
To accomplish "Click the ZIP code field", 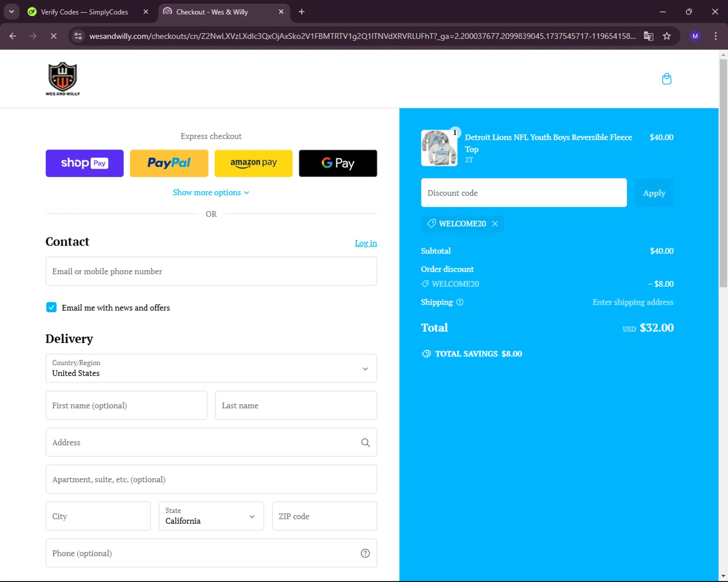I will tap(325, 516).
